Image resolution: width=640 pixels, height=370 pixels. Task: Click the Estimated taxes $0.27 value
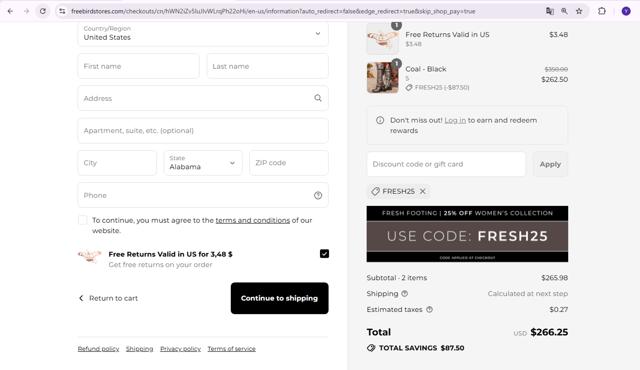(x=558, y=310)
